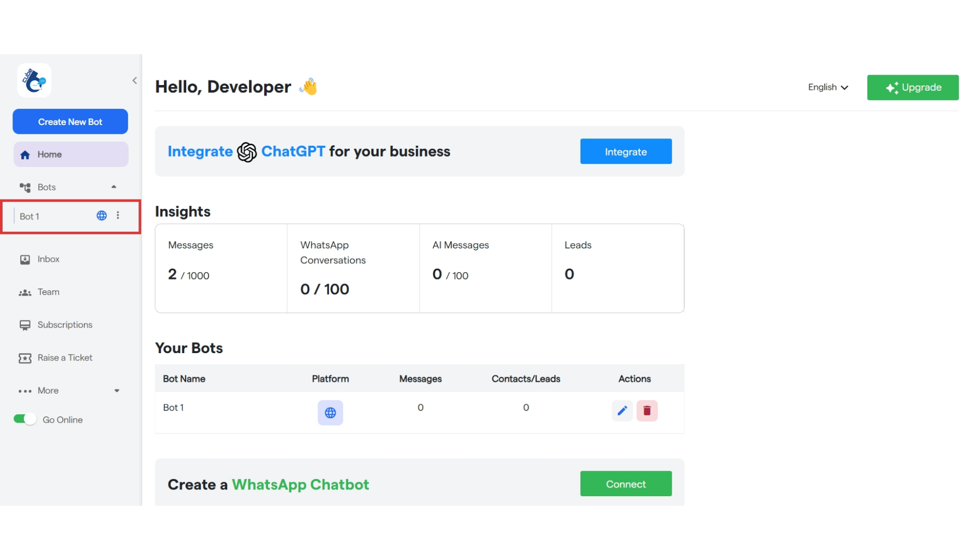Expand the More section in the sidebar
The width and height of the screenshot is (968, 560).
pyautogui.click(x=116, y=390)
